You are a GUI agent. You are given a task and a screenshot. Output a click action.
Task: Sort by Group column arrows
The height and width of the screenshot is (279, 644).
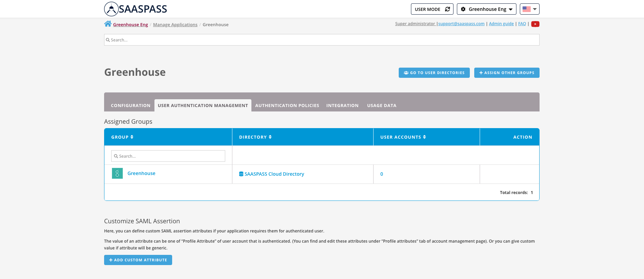132,137
